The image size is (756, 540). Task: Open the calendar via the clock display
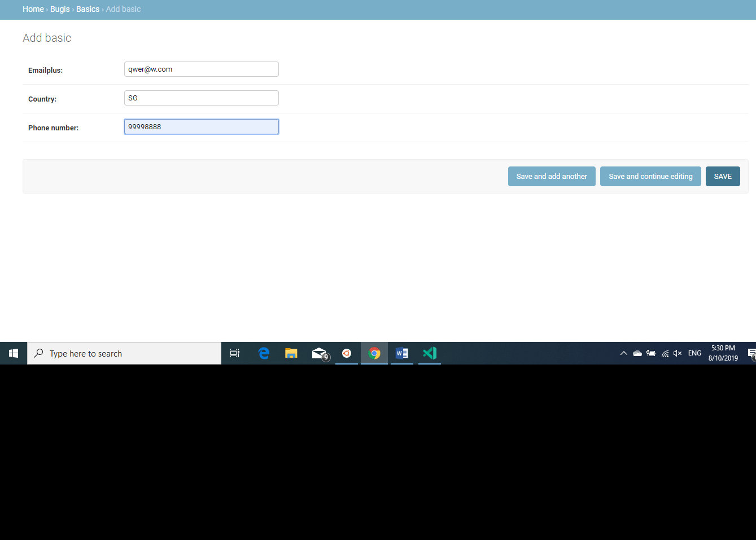click(723, 353)
